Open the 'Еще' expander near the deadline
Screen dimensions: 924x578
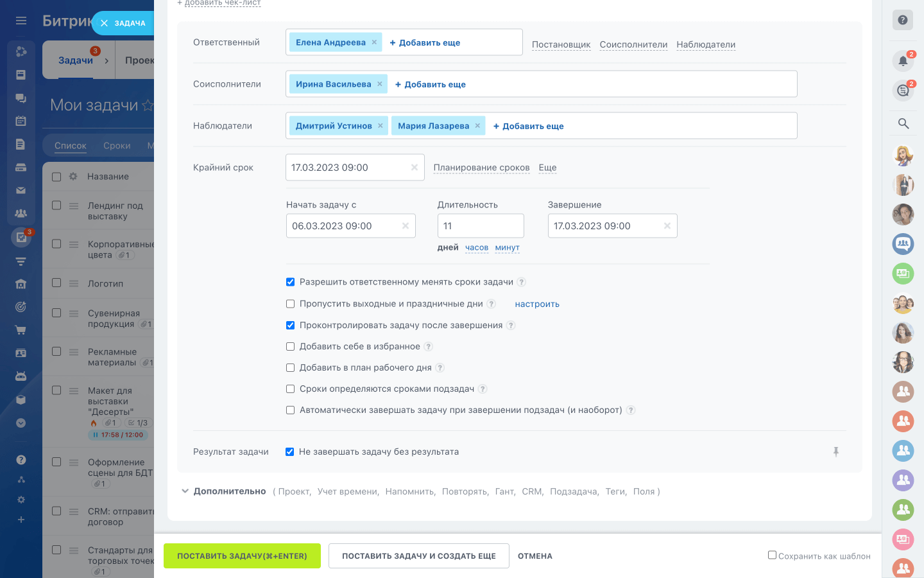click(547, 167)
